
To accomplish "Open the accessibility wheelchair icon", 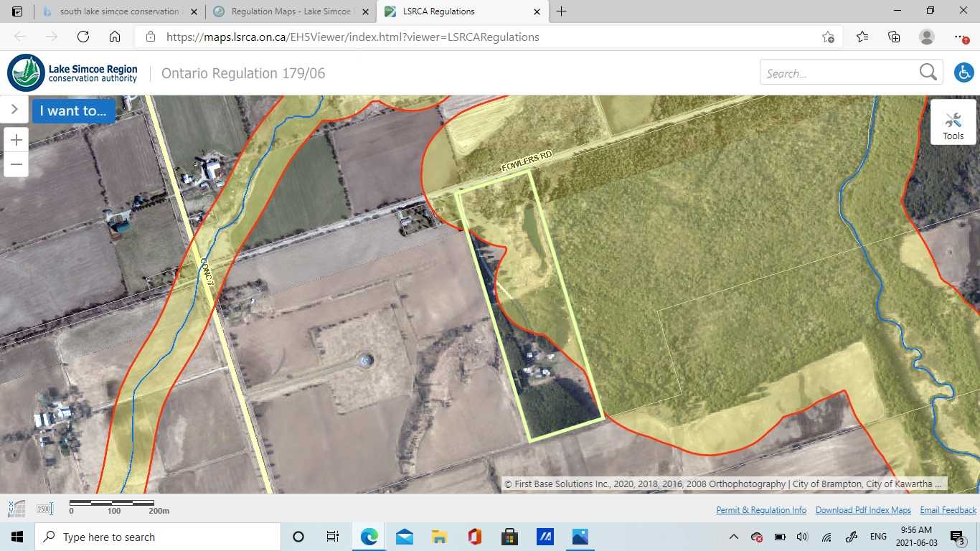I will click(963, 72).
